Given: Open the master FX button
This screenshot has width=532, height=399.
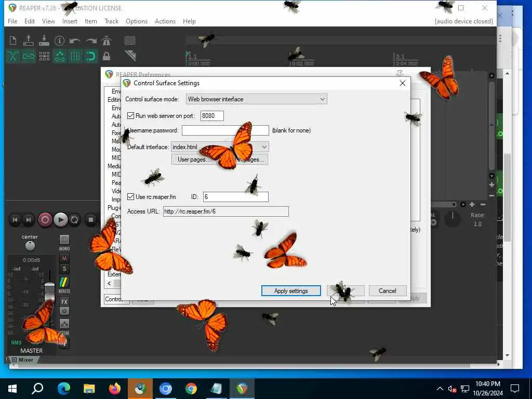Looking at the screenshot, I should point(64,302).
